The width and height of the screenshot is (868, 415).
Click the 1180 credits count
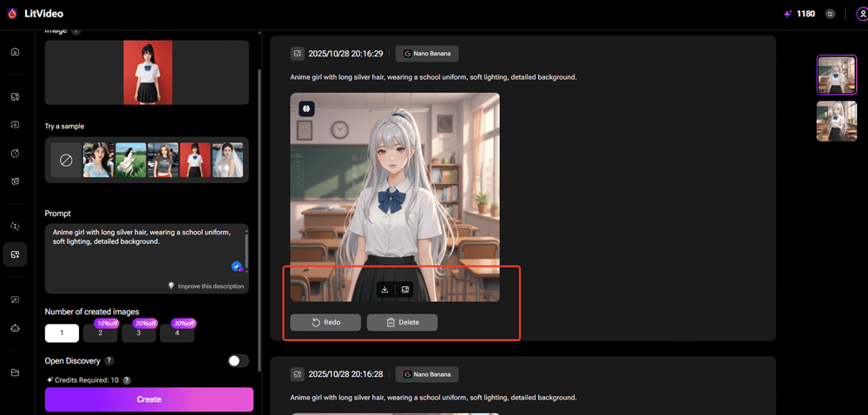click(806, 14)
